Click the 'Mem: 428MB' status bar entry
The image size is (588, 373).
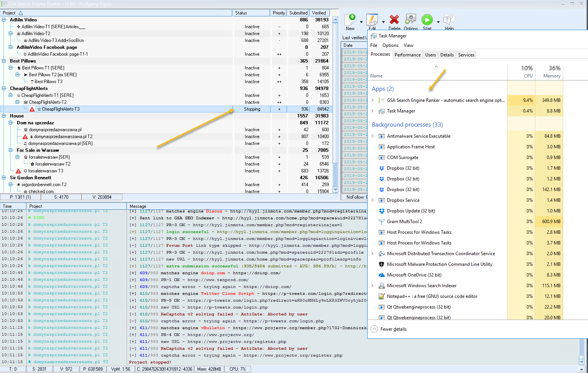(x=209, y=369)
